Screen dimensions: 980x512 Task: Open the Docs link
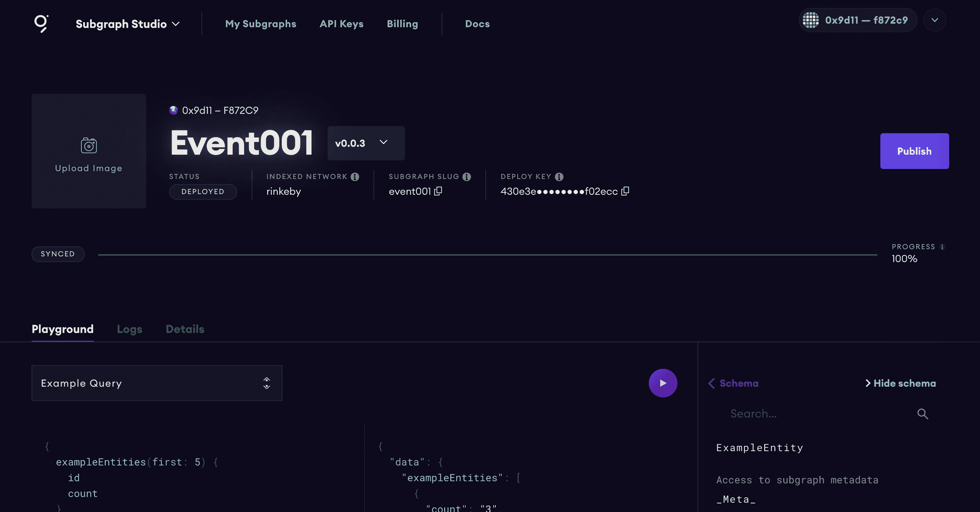pos(477,24)
